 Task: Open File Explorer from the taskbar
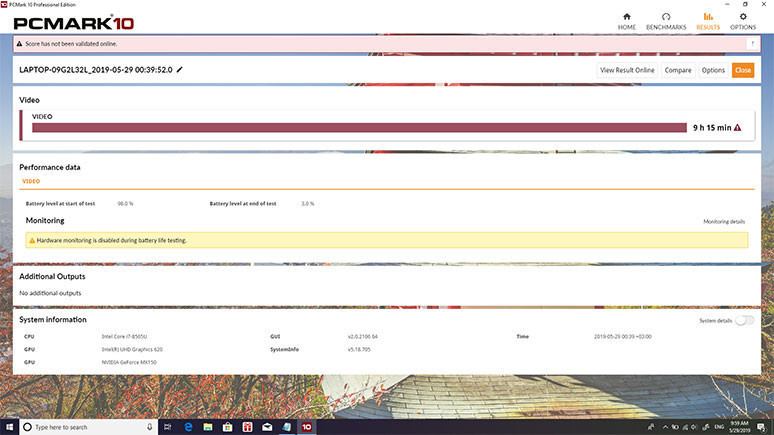[x=208, y=427]
